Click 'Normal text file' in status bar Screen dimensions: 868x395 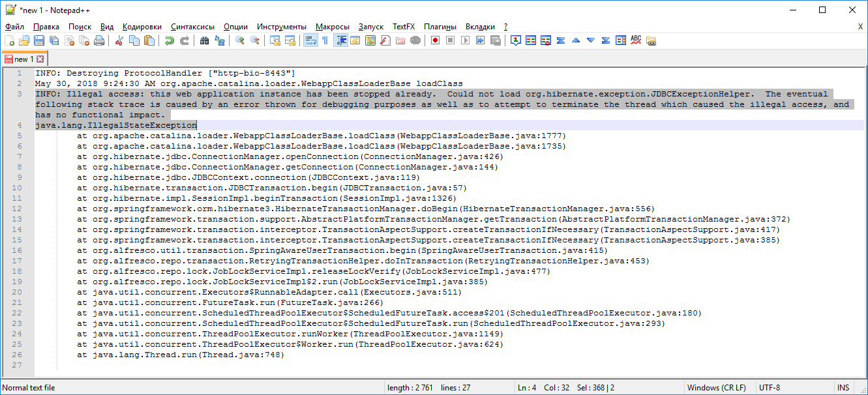(x=29, y=388)
